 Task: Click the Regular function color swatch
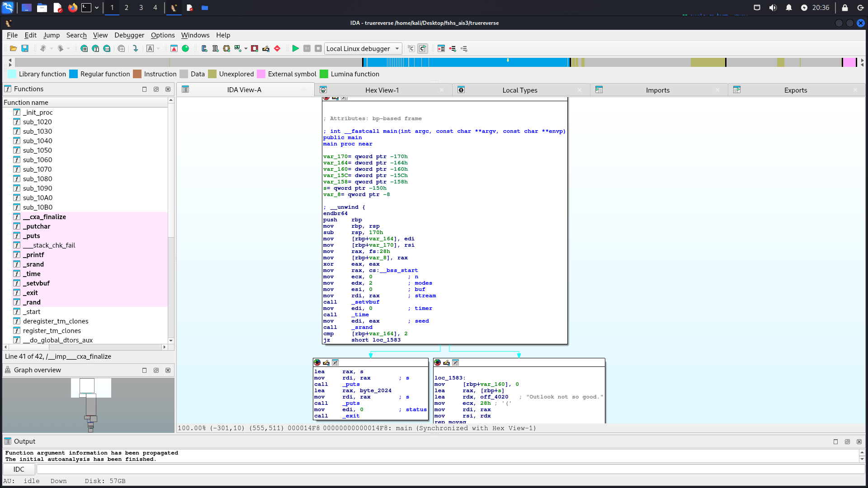(73, 74)
